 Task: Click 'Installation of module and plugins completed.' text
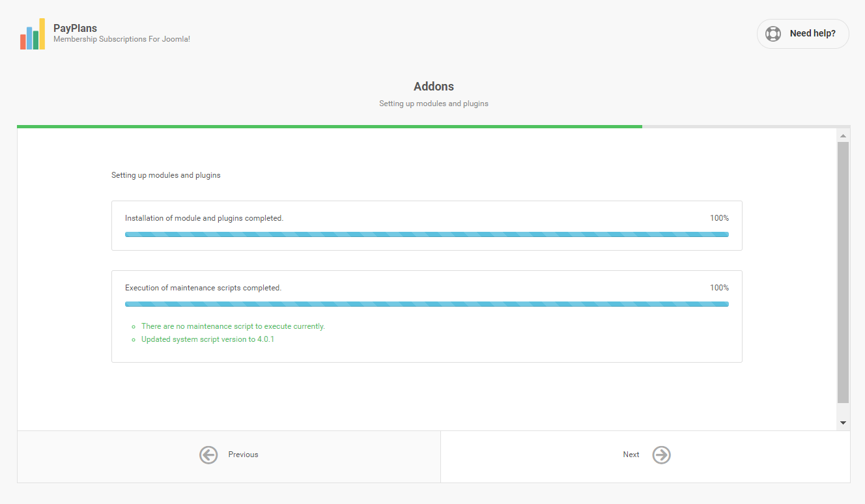[205, 218]
